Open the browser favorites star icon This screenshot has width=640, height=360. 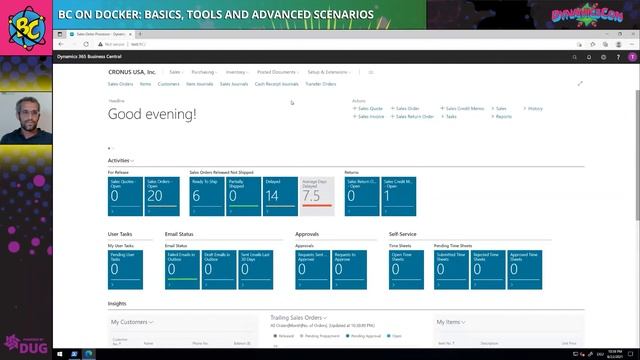593,44
